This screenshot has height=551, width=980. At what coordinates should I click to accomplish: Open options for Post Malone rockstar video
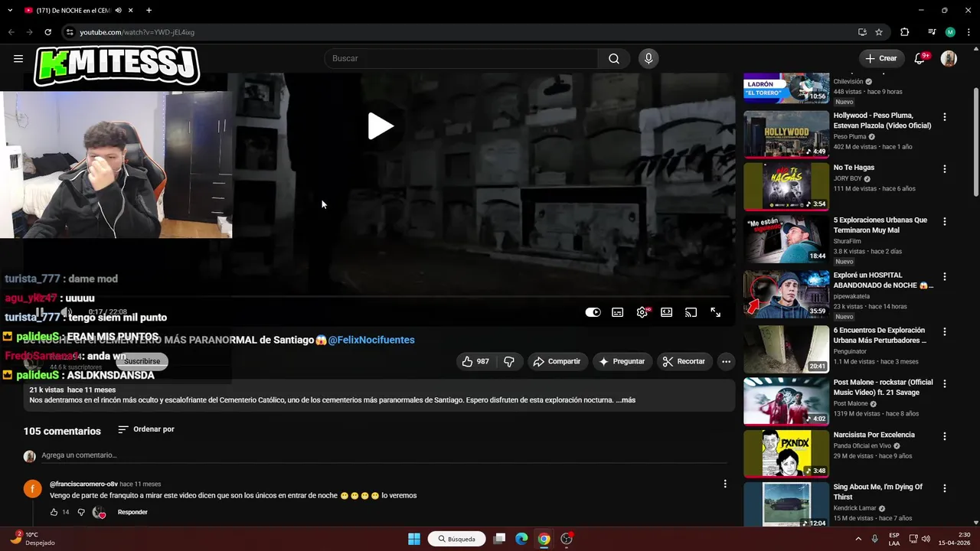[x=945, y=384]
